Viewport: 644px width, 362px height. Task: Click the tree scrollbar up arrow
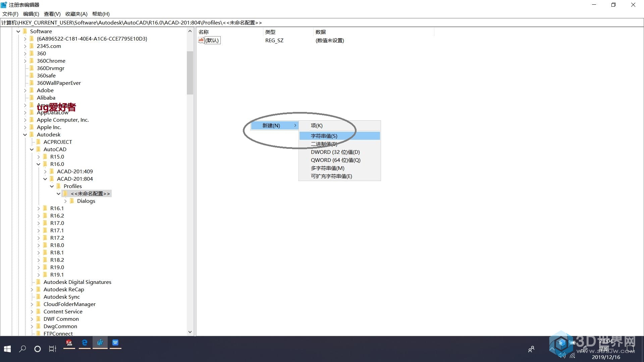(190, 31)
